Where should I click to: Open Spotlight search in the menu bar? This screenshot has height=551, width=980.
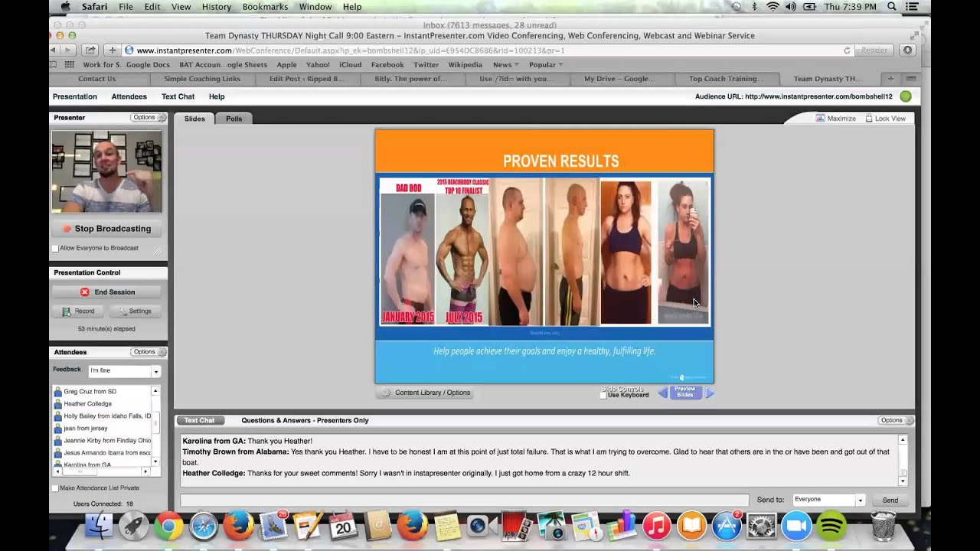(891, 7)
